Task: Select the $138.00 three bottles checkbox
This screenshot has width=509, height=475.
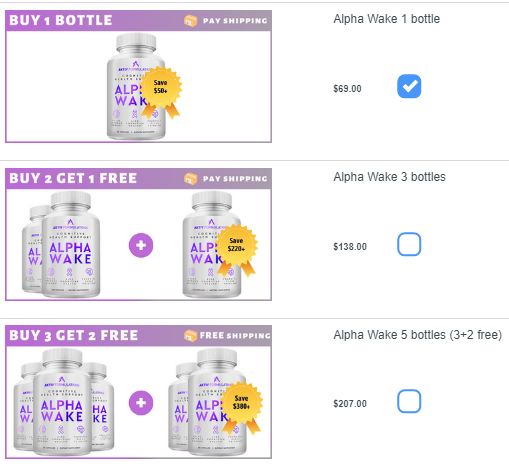Action: coord(409,244)
